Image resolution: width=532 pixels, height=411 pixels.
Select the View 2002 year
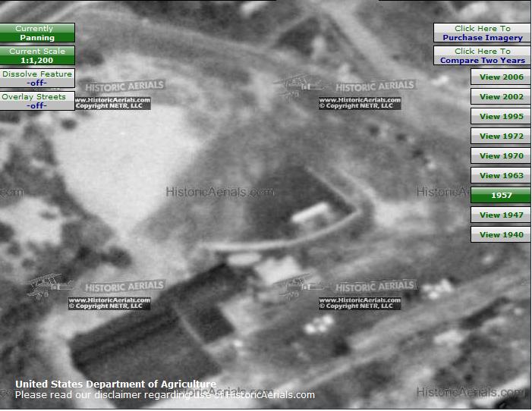pyautogui.click(x=501, y=97)
